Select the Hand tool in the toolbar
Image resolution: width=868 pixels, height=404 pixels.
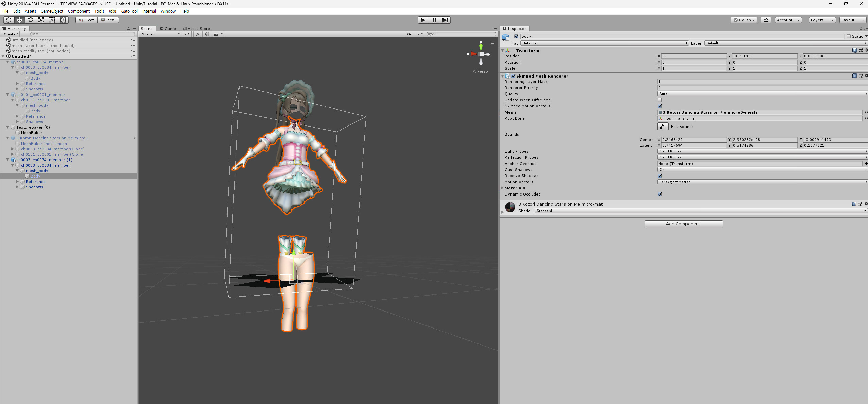[x=8, y=20]
